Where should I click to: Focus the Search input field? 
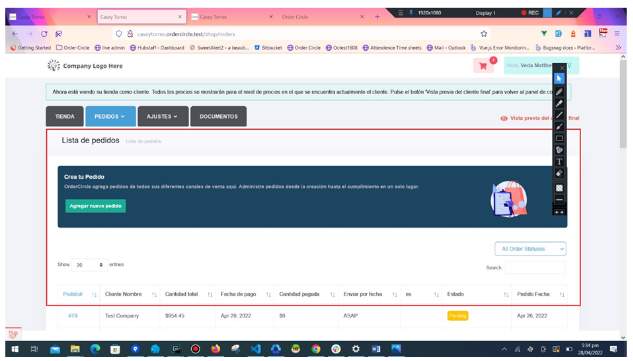tap(535, 268)
